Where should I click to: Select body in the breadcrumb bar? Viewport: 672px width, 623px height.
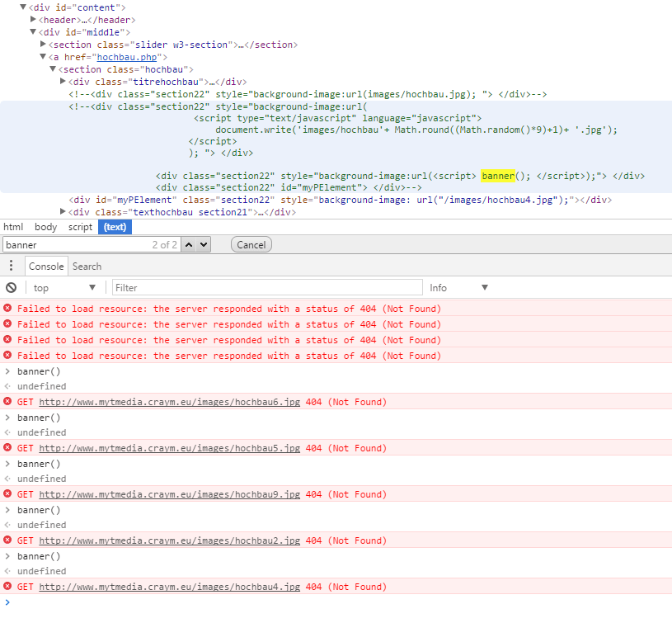[46, 227]
